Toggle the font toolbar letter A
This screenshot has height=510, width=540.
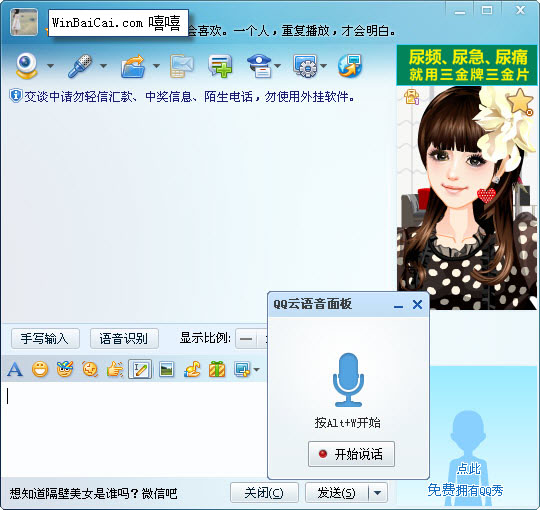(x=14, y=370)
